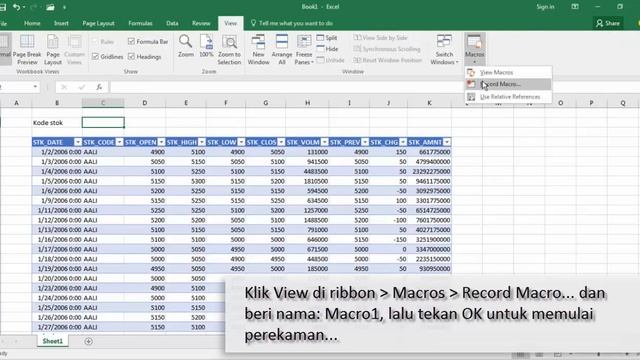
Task: Choose Record Macro... menu item
Action: pyautogui.click(x=508, y=84)
